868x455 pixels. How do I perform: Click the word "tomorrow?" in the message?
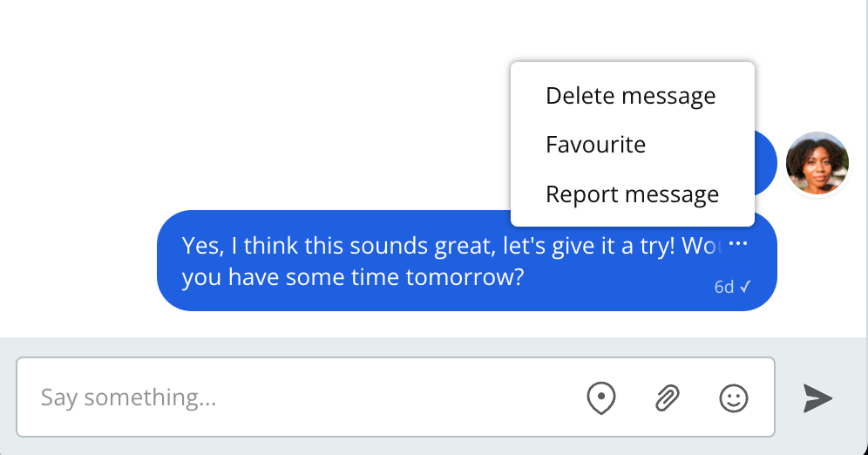coord(465,277)
